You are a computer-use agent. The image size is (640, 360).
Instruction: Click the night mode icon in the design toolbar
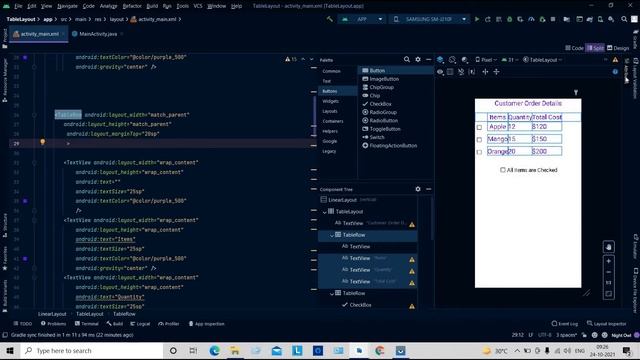click(x=464, y=60)
